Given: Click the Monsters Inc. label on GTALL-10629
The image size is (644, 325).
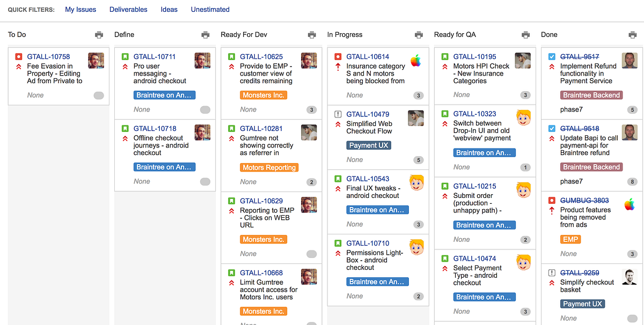Looking at the screenshot, I should (264, 239).
